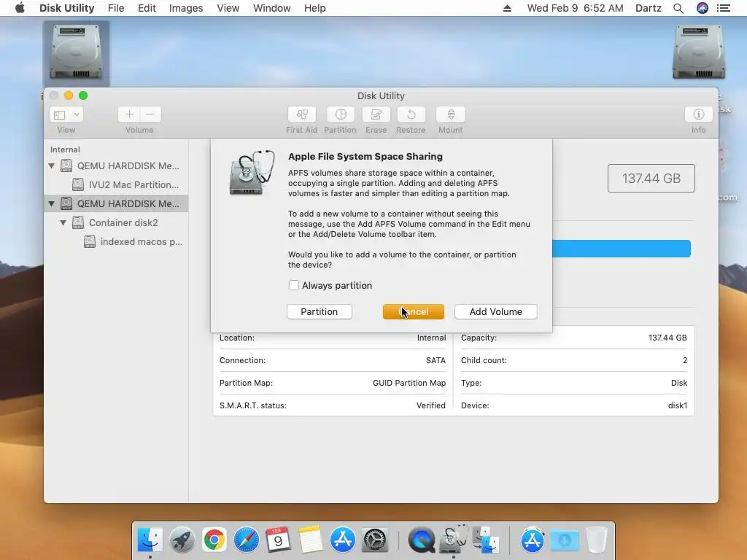Click the eject icon in menu bar
This screenshot has height=560, width=747.
point(508,8)
